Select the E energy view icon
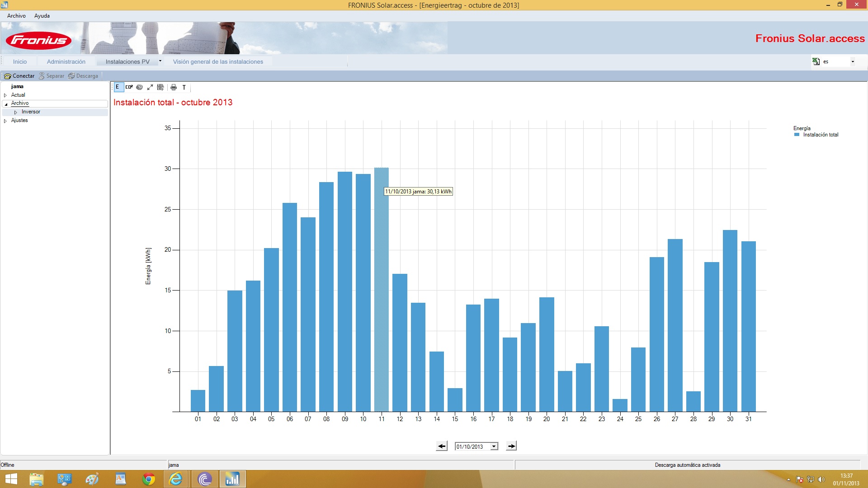 [x=118, y=87]
